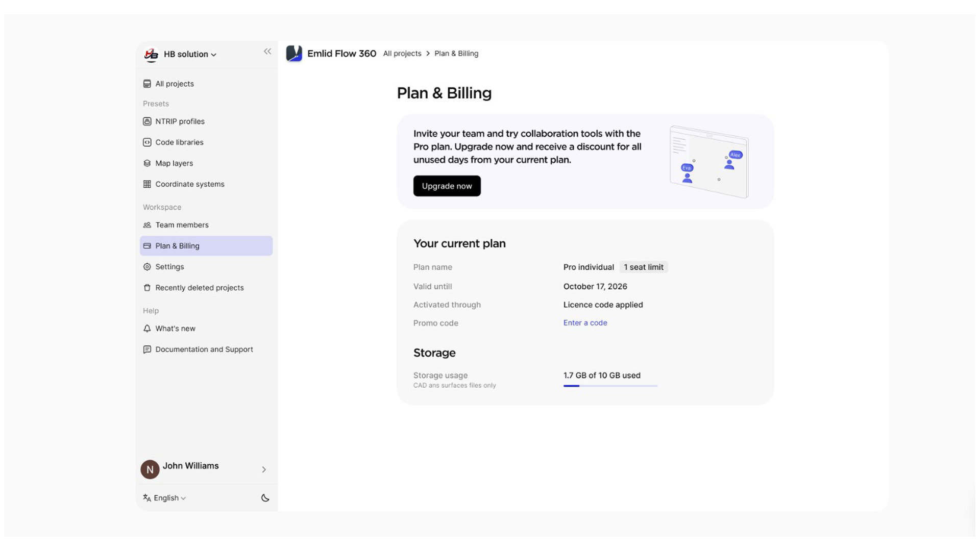Expand the John Williams account chevron
980x551 pixels.
(x=264, y=469)
